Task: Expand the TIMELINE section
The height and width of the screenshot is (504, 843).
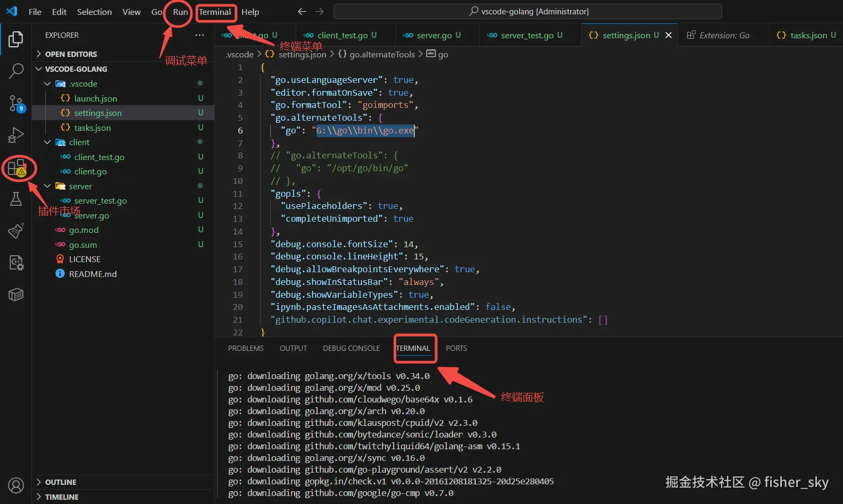Action: pos(123,497)
